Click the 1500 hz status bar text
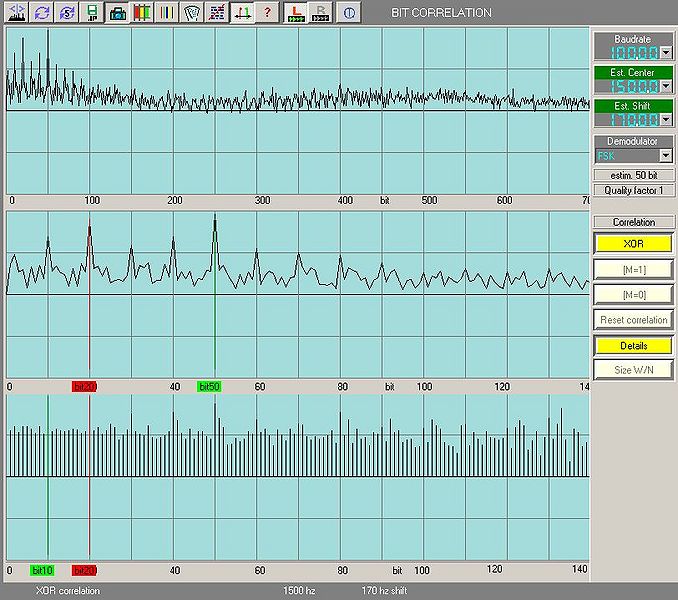 [x=299, y=590]
